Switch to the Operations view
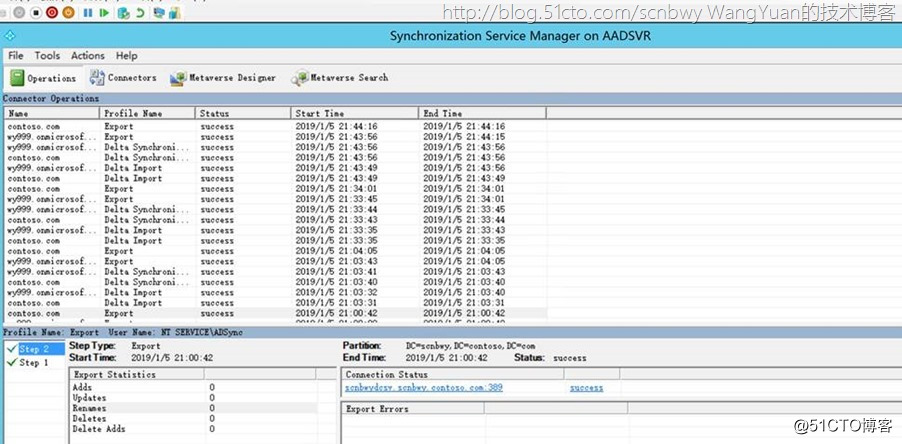Screen dimensions: 902x444 click(x=43, y=78)
